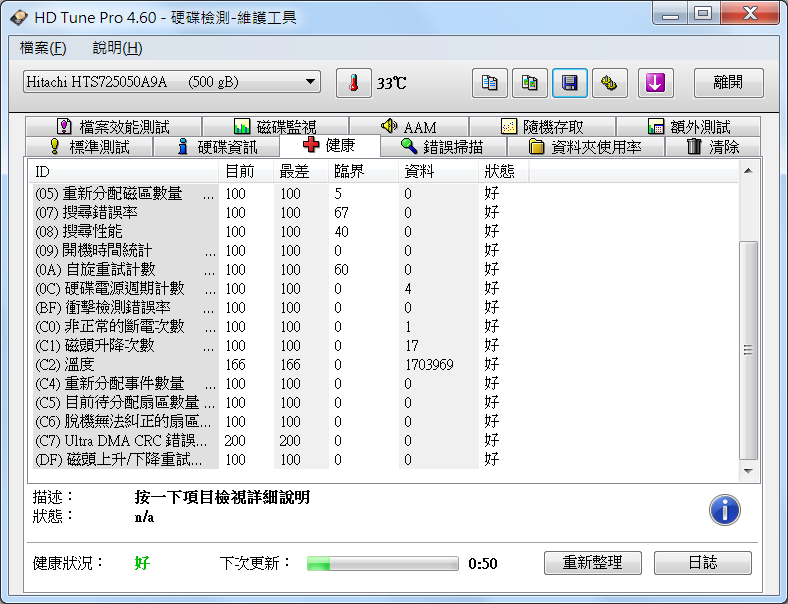Click the copy screenshot toolbar icon

pos(530,83)
